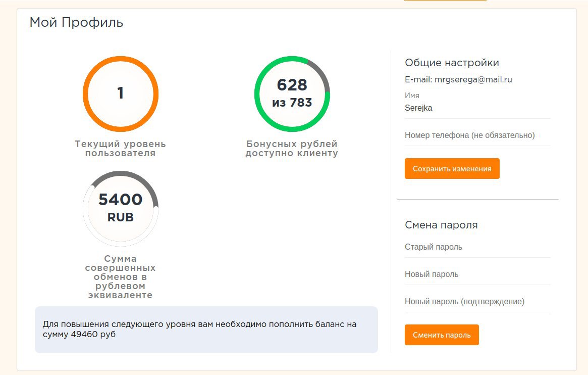Click the Общие настройки heading
The image size is (588, 375).
coord(452,63)
